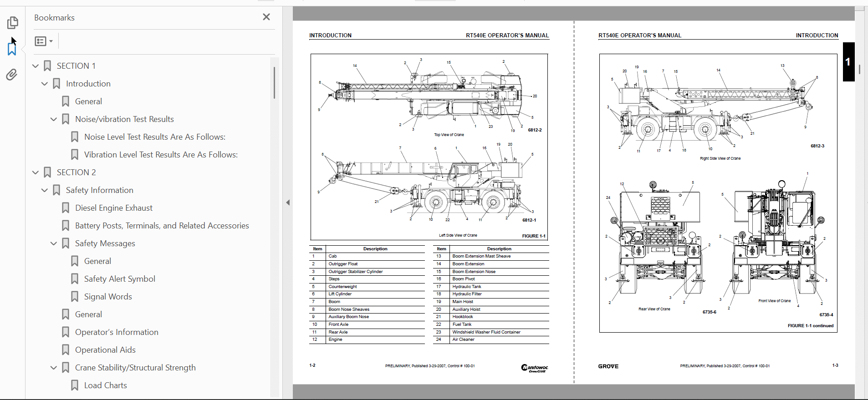The image size is (868, 400).
Task: Click bookmark icon for Vibration Level Test Results
Action: 75,155
